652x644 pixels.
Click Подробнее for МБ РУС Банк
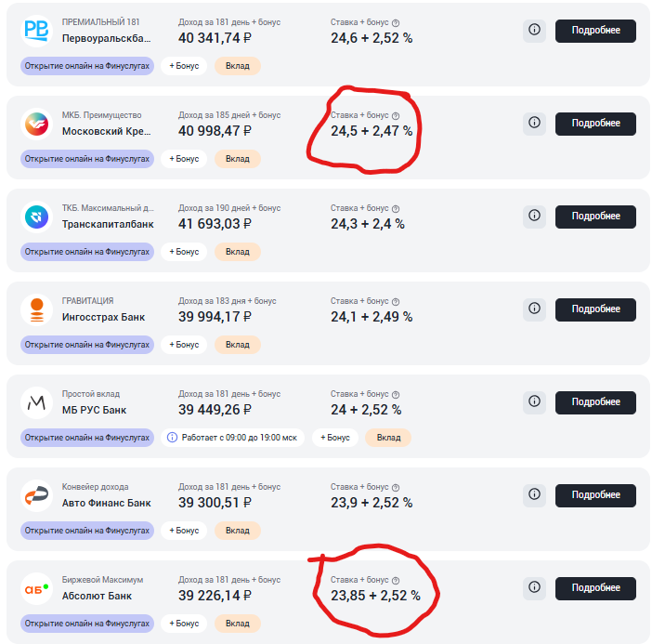[x=595, y=402]
